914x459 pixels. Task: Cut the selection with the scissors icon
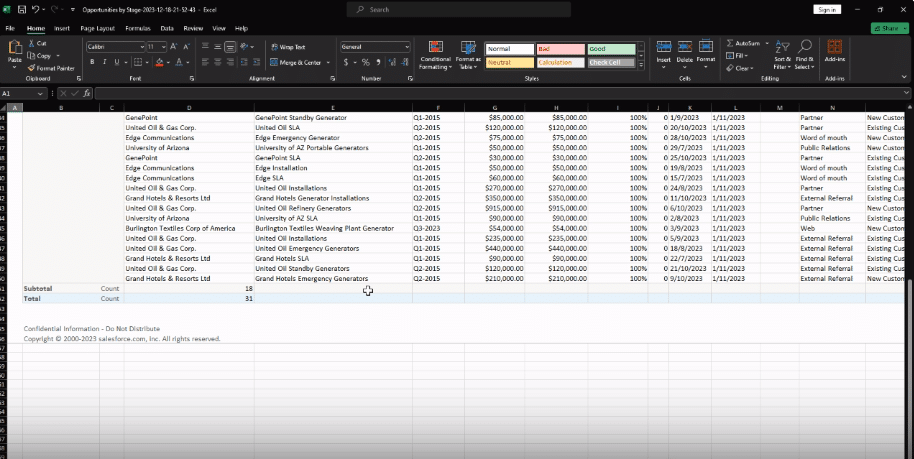pos(32,44)
